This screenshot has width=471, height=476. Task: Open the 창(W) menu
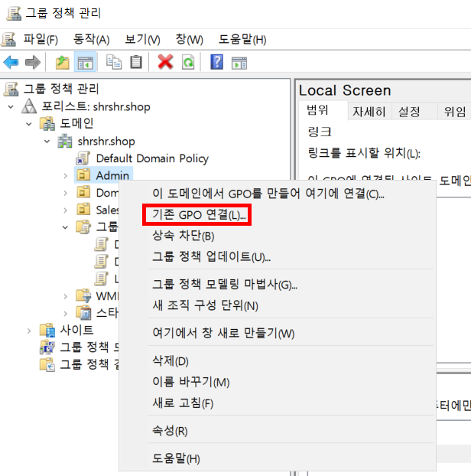190,40
